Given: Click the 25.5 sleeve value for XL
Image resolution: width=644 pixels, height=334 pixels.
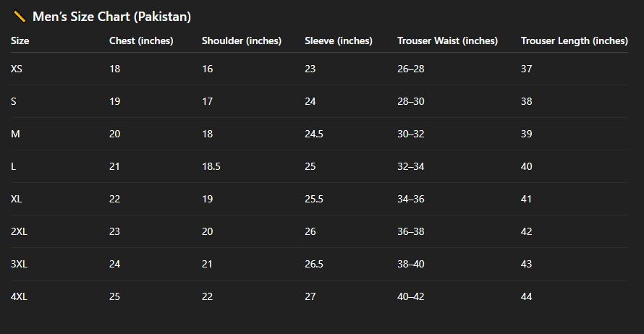Looking at the screenshot, I should 314,199.
